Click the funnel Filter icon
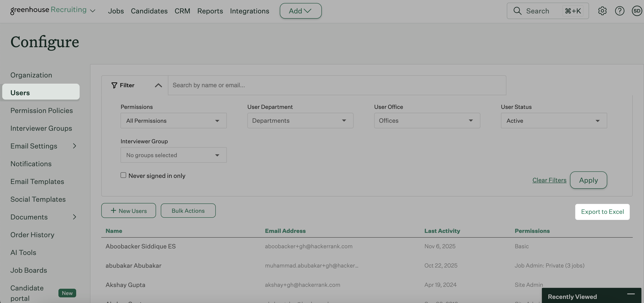The image size is (644, 303). point(114,85)
